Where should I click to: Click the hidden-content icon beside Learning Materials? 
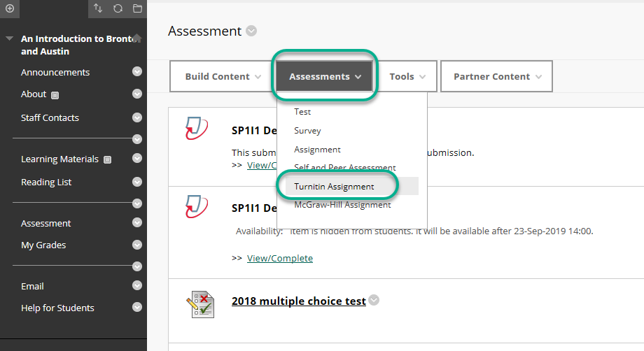pos(108,160)
